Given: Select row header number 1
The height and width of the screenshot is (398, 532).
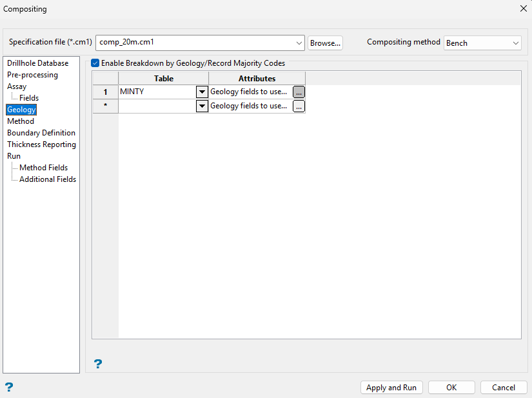Looking at the screenshot, I should pyautogui.click(x=106, y=92).
